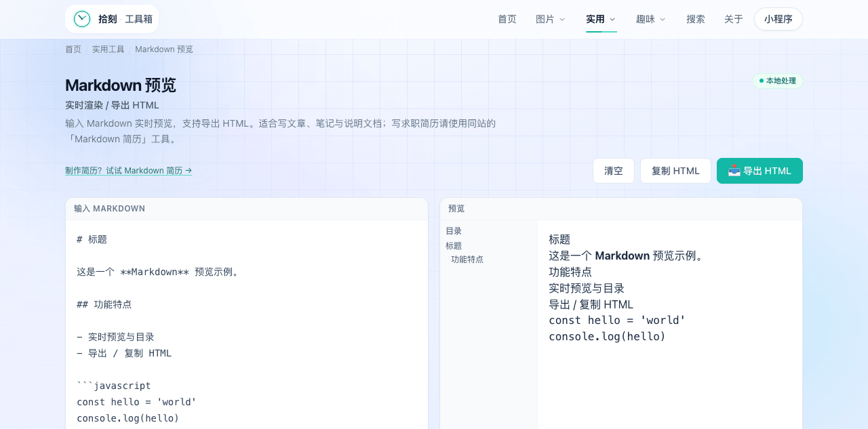The image size is (868, 429).
Task: Click the 输入 MARKDOWN panel header
Action: tap(247, 209)
